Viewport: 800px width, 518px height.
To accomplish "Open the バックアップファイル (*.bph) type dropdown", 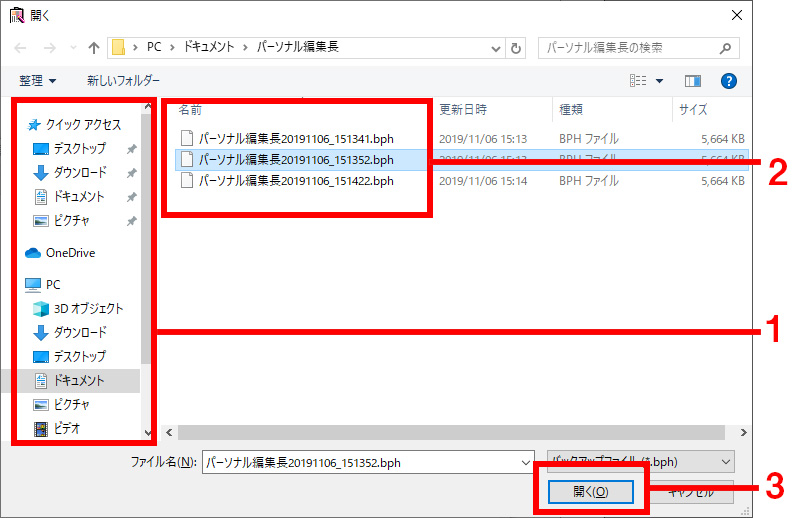I will 641,462.
